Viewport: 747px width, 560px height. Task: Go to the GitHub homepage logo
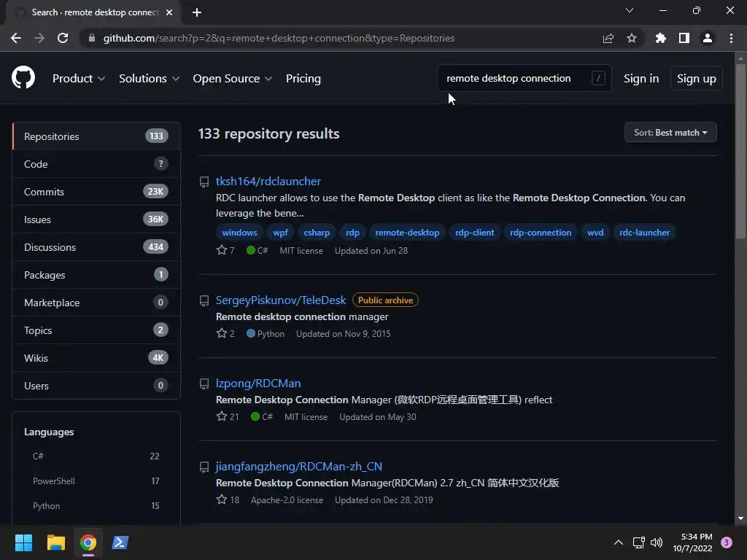[23, 77]
